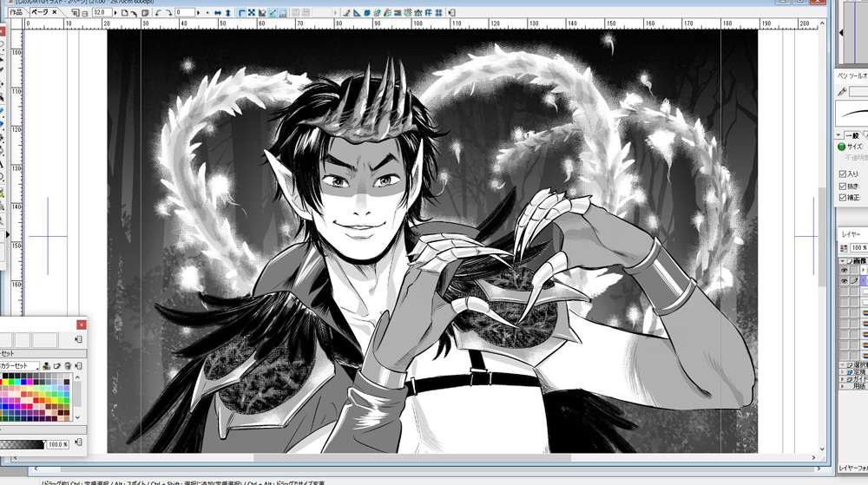
Task: Click the opacity field showing 100.0 %
Action: [58, 444]
